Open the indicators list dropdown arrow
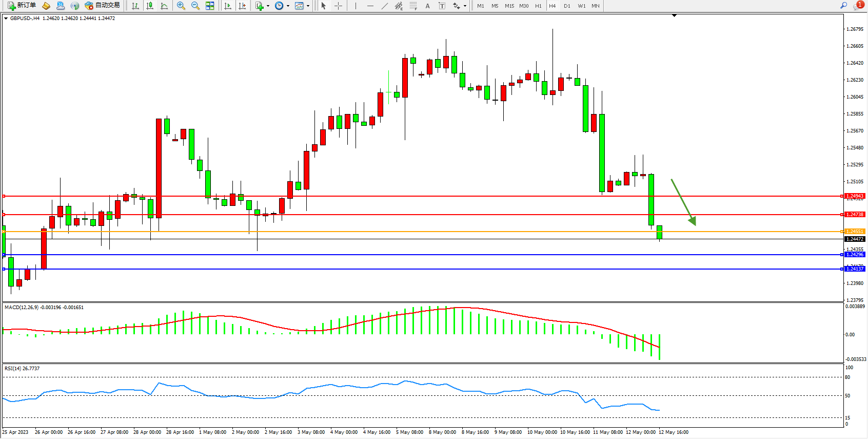 pyautogui.click(x=268, y=6)
